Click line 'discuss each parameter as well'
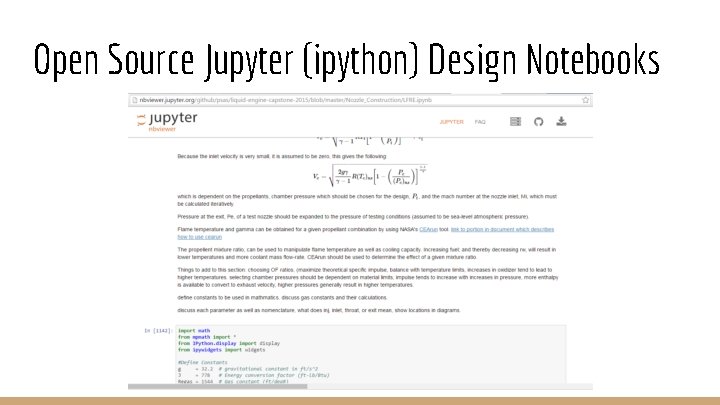 click(x=319, y=310)
